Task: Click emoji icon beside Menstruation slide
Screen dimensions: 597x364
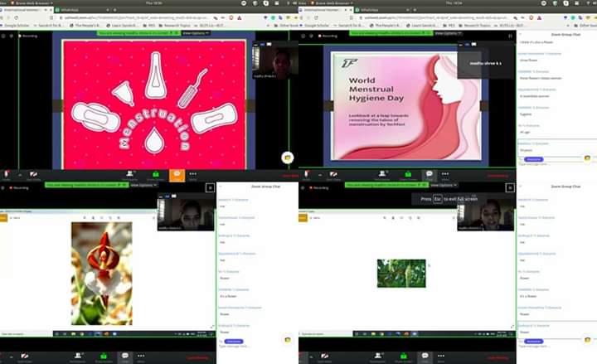Action: click(x=288, y=157)
